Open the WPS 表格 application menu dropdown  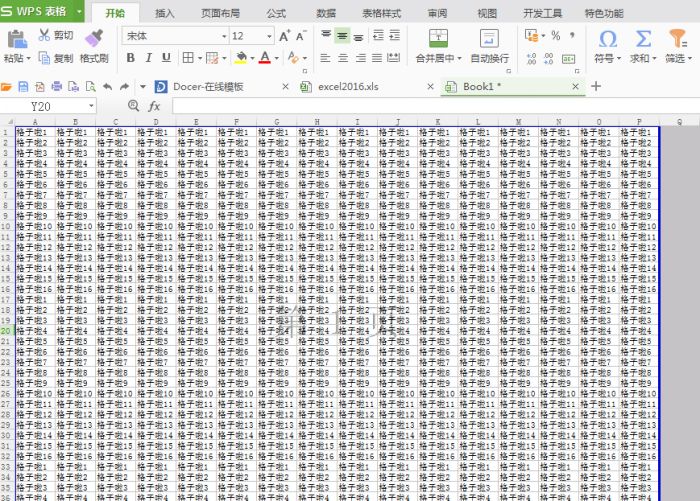(x=79, y=11)
